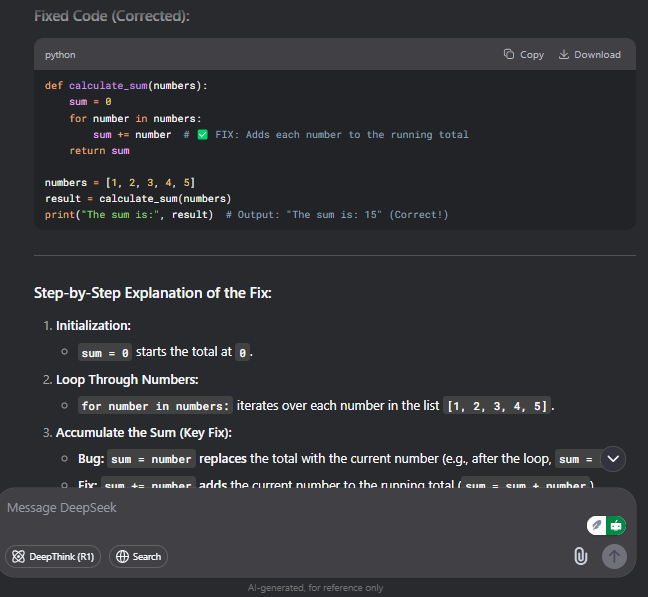Attach a file with the paperclip icon

click(581, 556)
